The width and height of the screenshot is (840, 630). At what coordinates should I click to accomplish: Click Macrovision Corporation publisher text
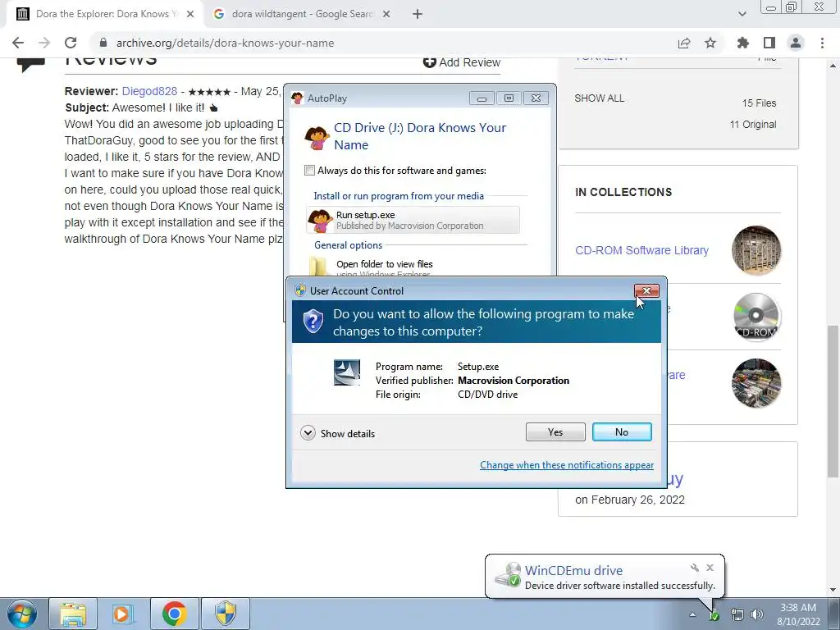coord(514,381)
